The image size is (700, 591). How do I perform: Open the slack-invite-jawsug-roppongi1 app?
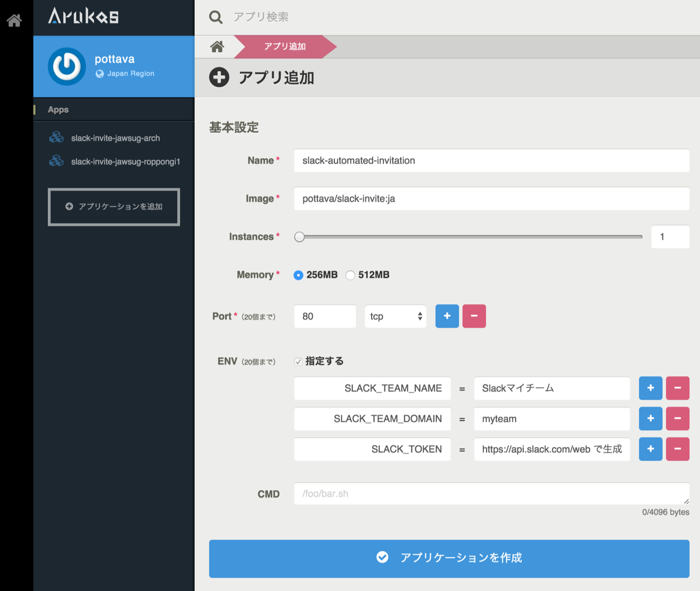[x=125, y=161]
